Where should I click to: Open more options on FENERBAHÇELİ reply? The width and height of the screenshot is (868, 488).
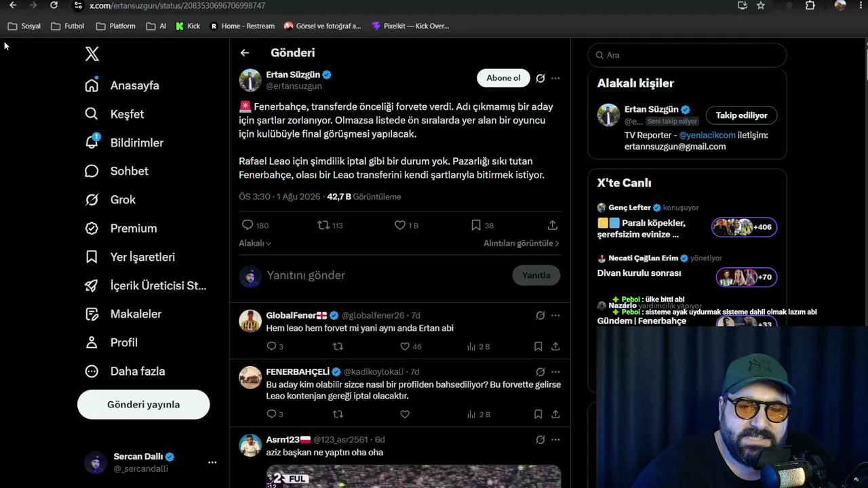pos(555,371)
